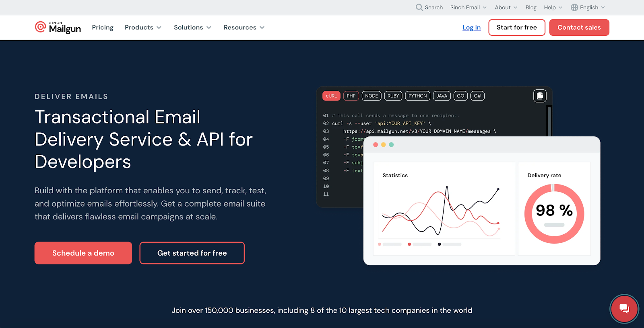Click Get started for free button
Screen dimensions: 644x328
click(192, 253)
